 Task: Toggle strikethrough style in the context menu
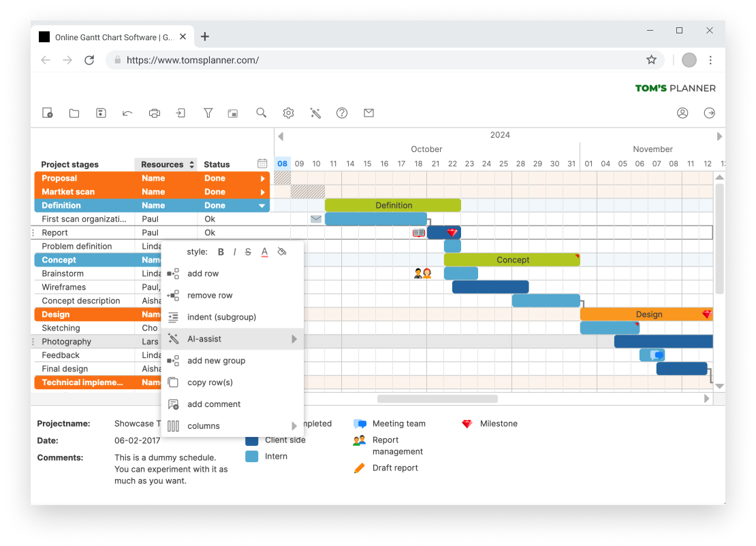tap(248, 252)
